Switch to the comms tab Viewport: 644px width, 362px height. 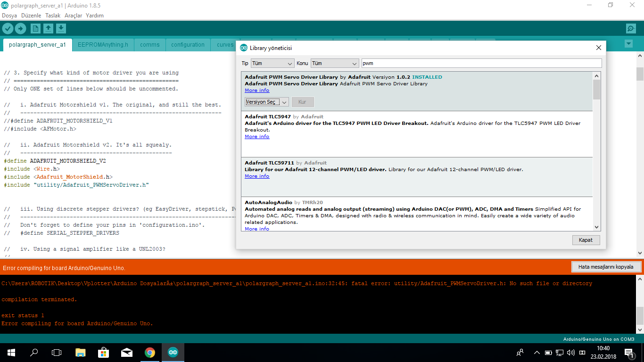pyautogui.click(x=150, y=45)
